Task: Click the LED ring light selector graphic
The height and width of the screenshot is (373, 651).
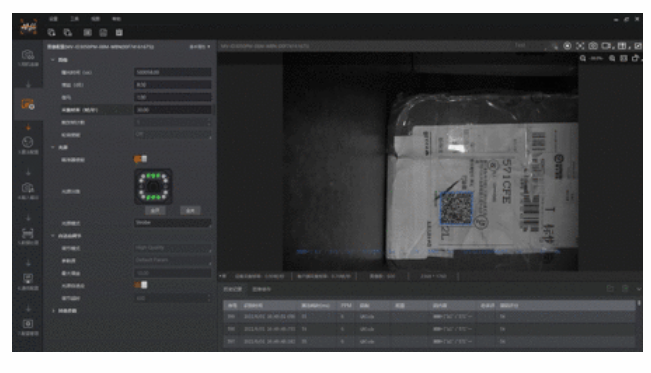Action: tap(153, 186)
